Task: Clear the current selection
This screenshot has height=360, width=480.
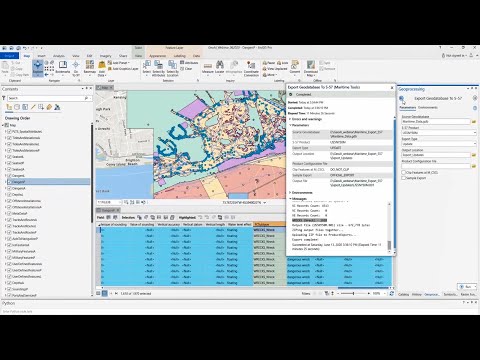Action: 186,69
